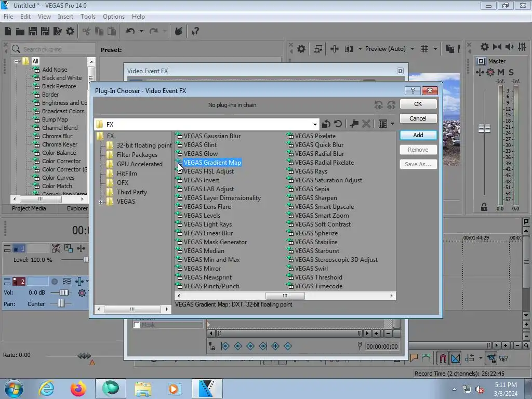Toggle the Master FX icon in Master bus
Image resolution: width=532 pixels, height=399 pixels.
pyautogui.click(x=490, y=72)
